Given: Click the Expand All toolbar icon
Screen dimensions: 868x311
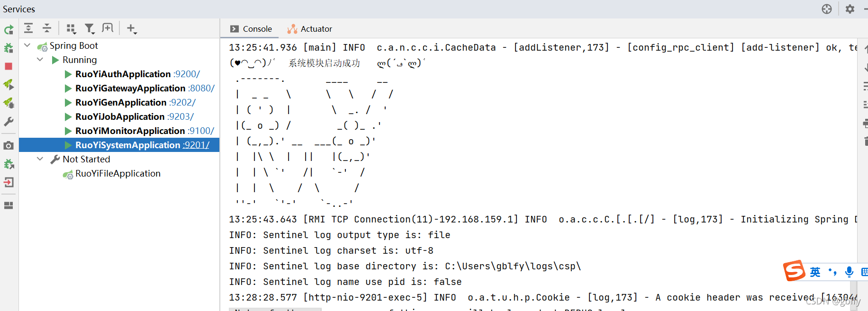Looking at the screenshot, I should (x=28, y=28).
